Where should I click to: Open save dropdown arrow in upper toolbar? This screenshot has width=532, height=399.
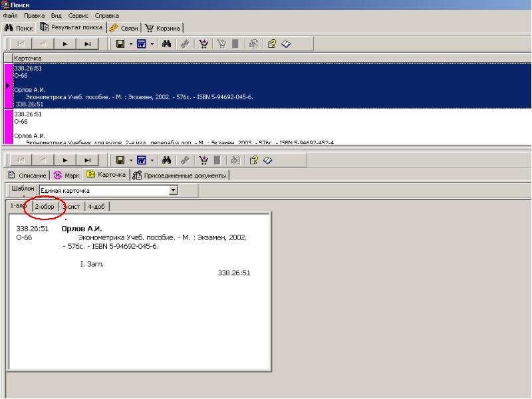[131, 44]
